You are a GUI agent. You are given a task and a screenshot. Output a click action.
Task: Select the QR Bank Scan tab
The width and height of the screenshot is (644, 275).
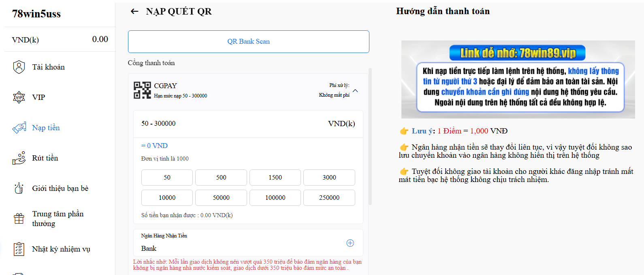pos(249,42)
